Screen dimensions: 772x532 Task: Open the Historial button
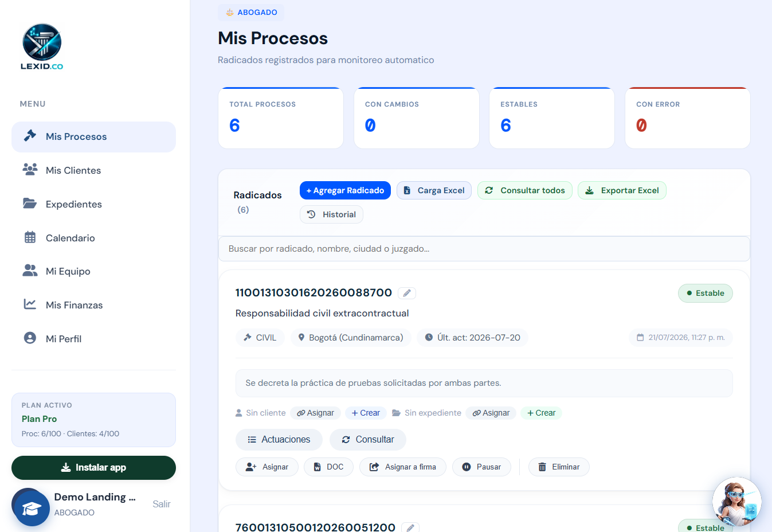pos(331,214)
